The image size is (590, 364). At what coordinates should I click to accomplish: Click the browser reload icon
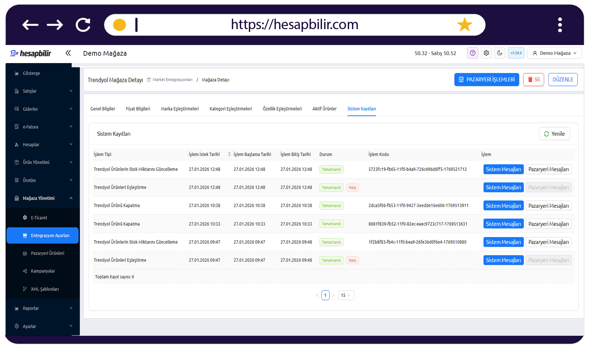(83, 25)
